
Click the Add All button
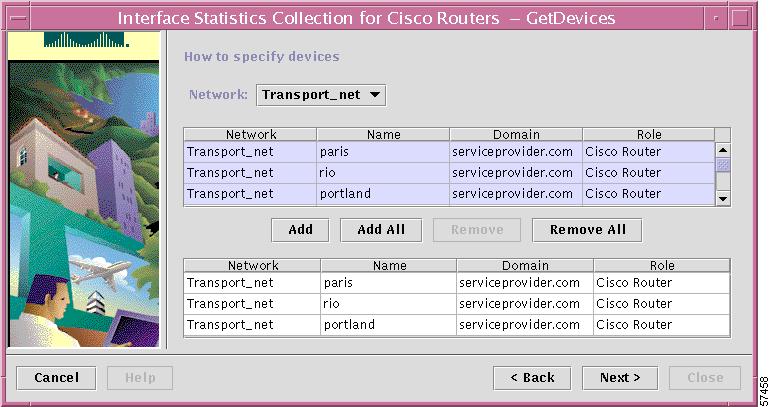point(381,230)
